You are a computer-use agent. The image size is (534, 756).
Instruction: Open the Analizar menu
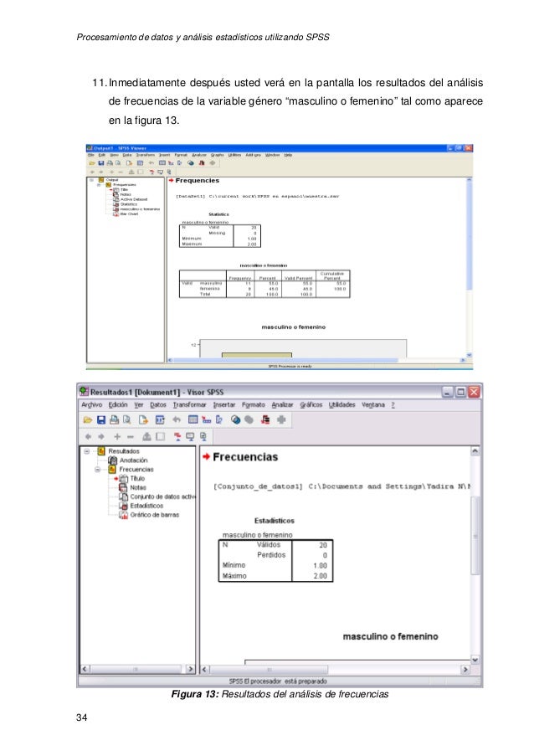tap(282, 405)
